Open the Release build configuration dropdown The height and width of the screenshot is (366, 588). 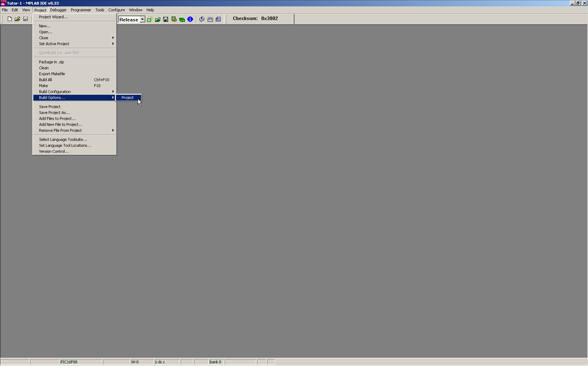pos(142,20)
